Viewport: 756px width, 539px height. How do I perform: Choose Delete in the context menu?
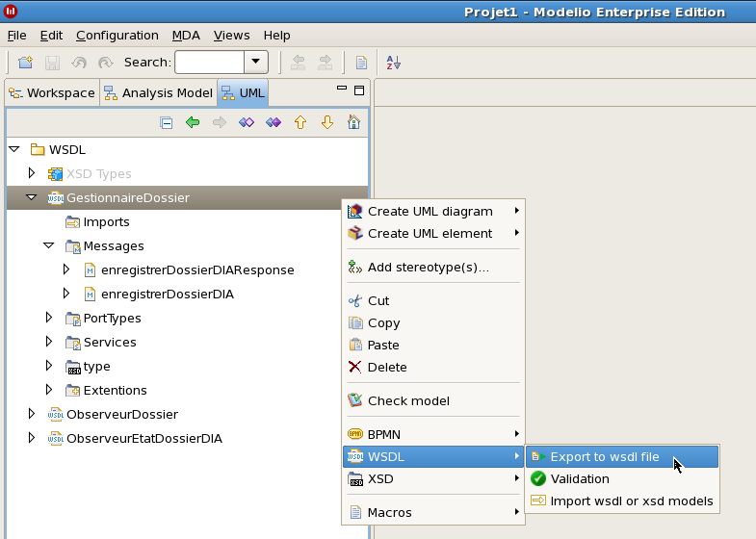(x=433, y=367)
